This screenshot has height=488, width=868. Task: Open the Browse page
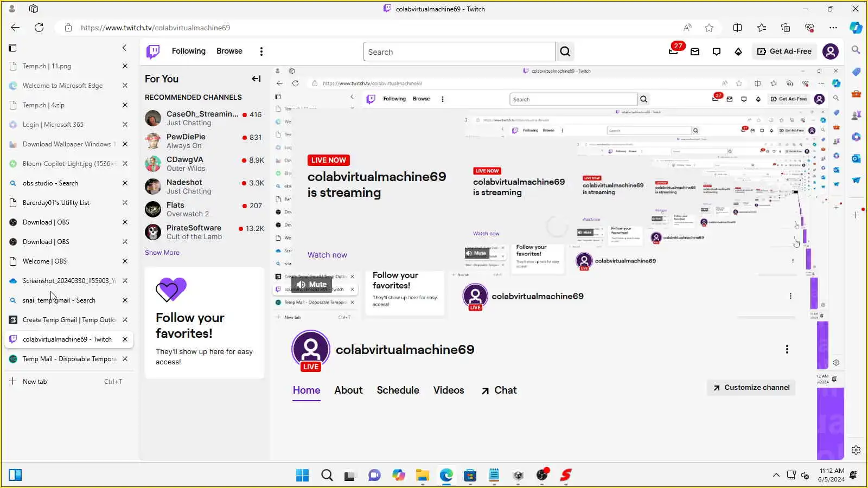tap(229, 51)
